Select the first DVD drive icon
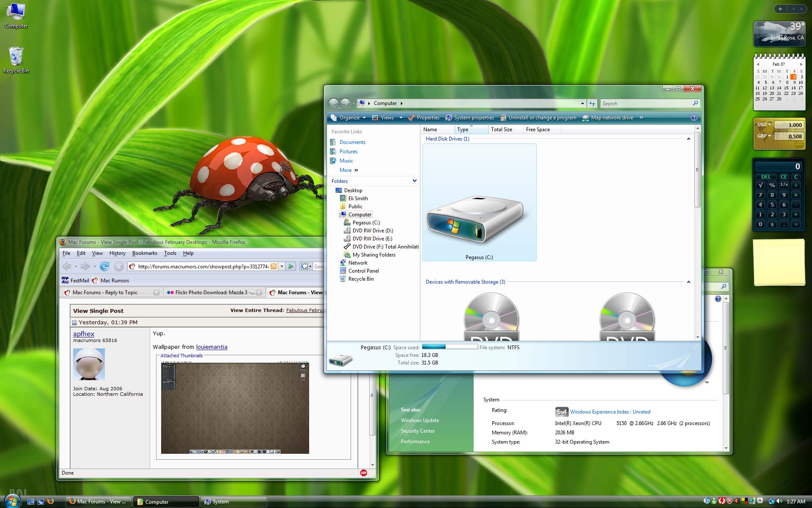 click(x=491, y=316)
